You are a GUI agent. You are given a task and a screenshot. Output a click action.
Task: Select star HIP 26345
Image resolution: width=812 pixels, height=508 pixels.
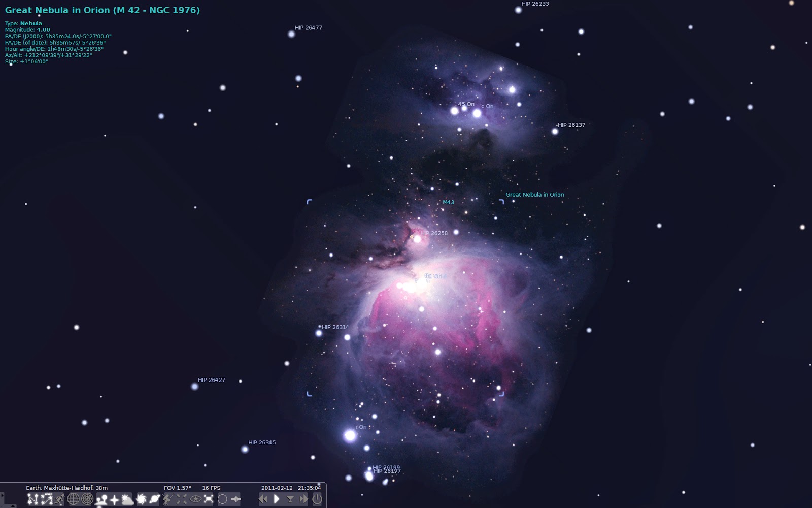245,449
